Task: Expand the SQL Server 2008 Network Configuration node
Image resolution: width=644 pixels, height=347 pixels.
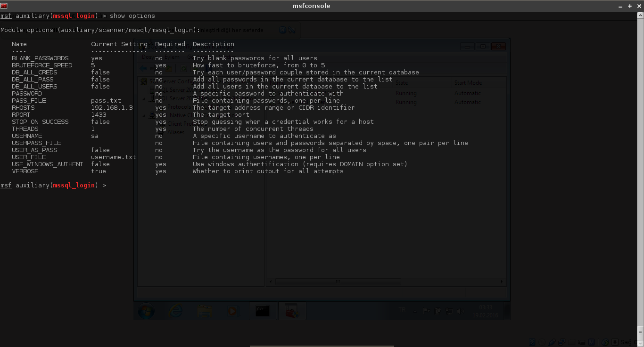Action: tap(144, 97)
